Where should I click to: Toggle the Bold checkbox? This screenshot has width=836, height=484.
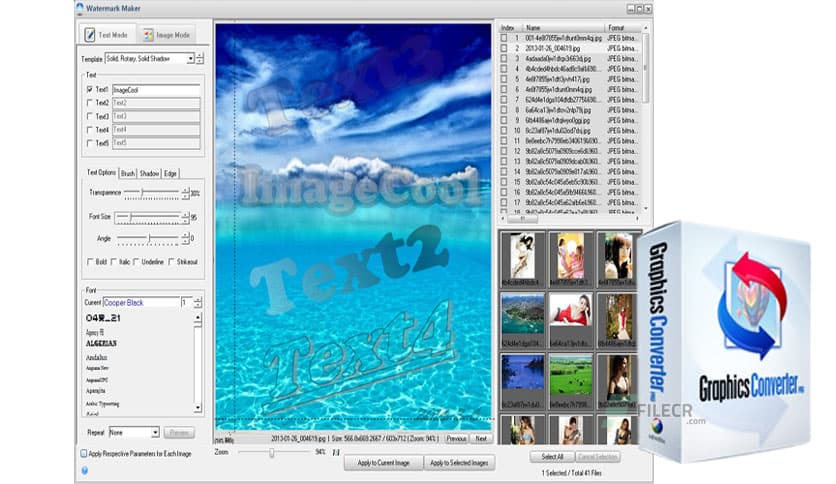click(x=90, y=262)
